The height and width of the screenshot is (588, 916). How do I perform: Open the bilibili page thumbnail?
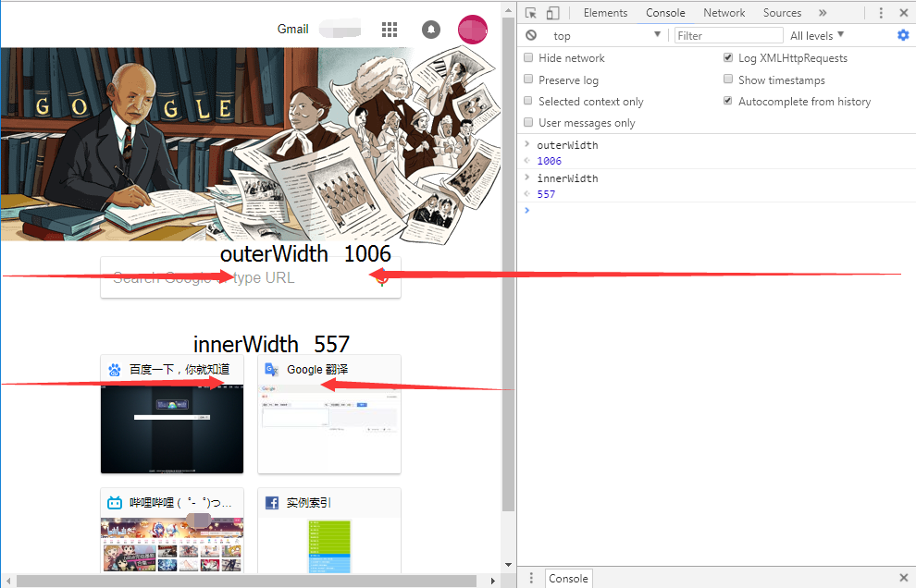[172, 545]
